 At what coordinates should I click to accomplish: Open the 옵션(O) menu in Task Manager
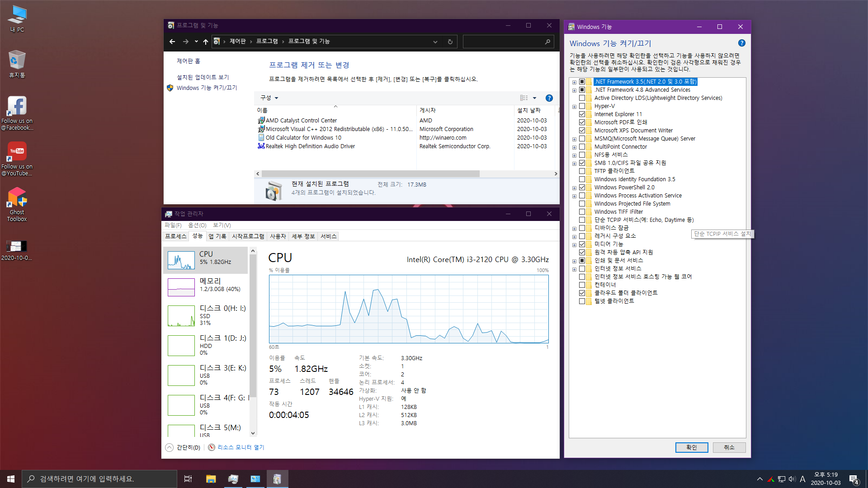point(197,225)
